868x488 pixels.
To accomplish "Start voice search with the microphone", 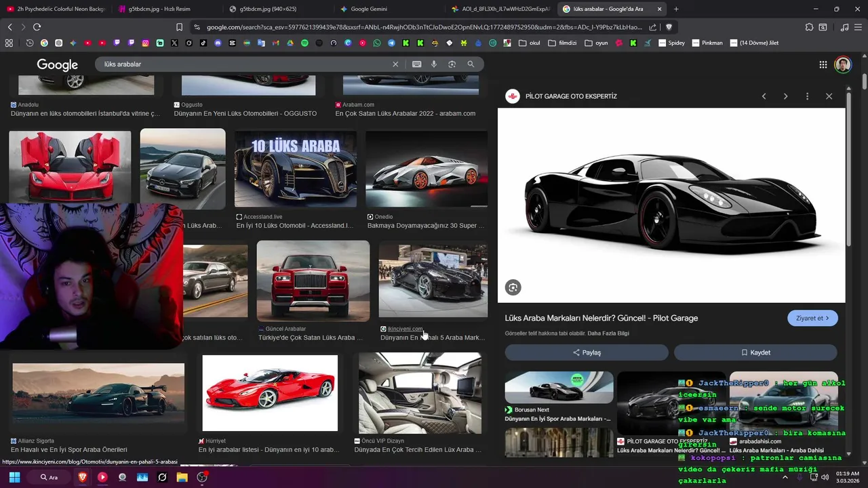I will pyautogui.click(x=434, y=64).
